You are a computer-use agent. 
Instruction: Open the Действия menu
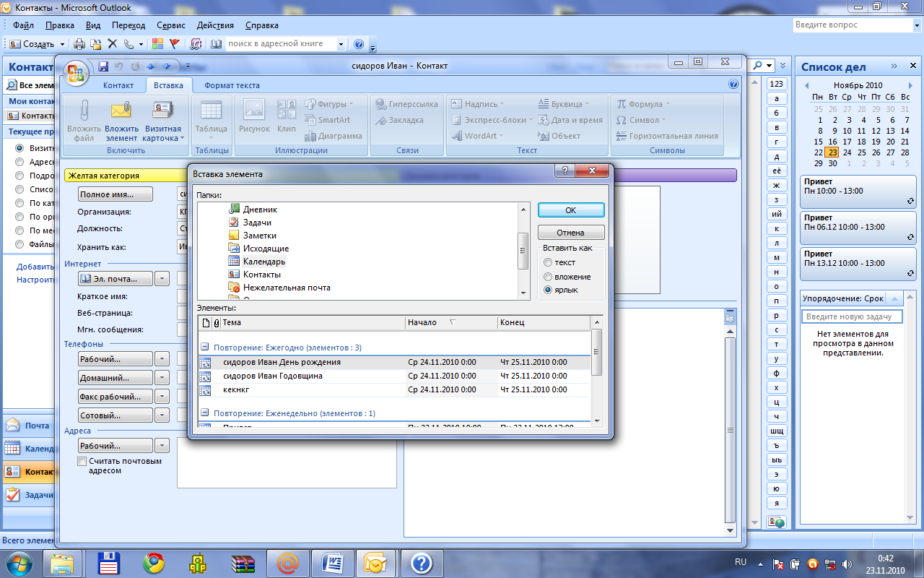pos(215,25)
